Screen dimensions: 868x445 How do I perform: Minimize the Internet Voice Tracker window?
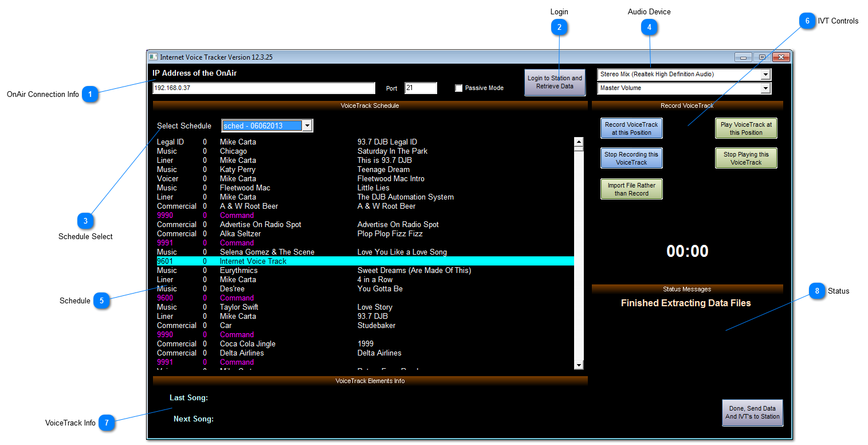coord(743,57)
